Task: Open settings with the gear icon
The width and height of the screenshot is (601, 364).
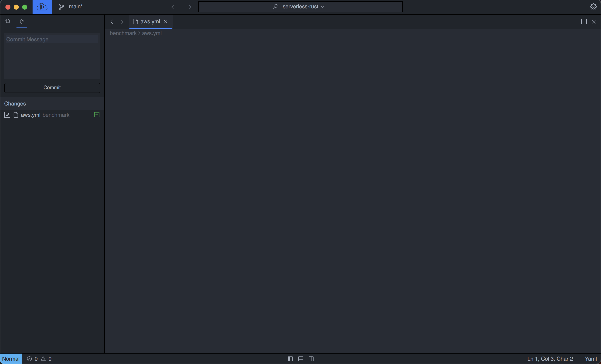Action: coord(593,7)
